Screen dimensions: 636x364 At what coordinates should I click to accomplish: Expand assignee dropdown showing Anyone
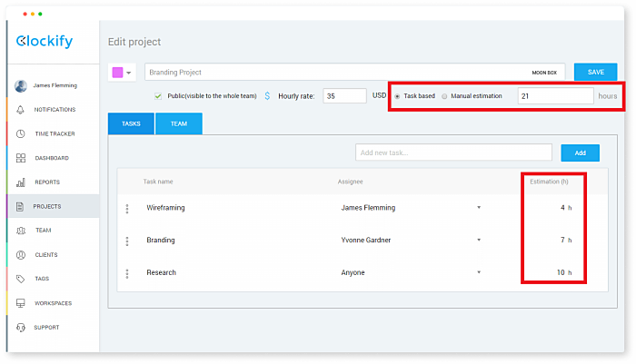point(479,272)
